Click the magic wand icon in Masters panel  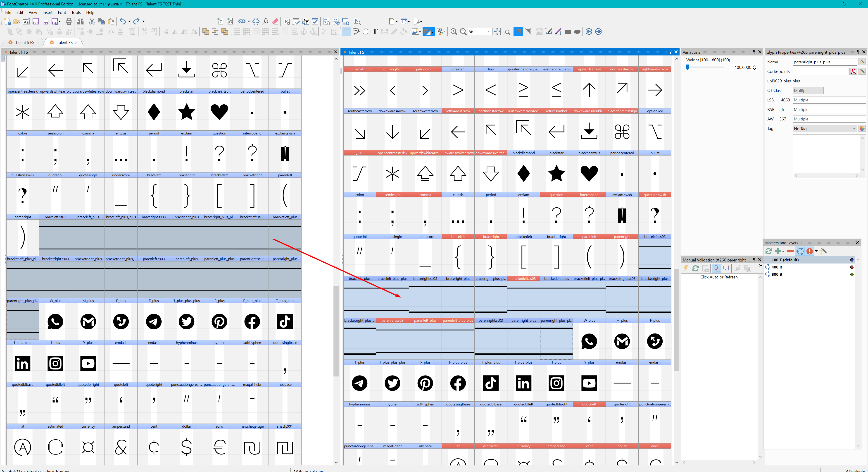coord(823,251)
